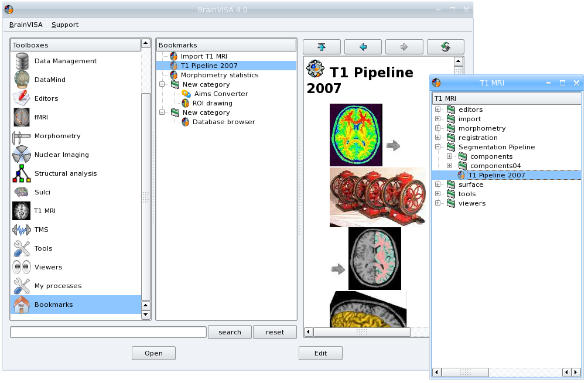Open the Viewers eyes icon
The height and width of the screenshot is (383, 588).
coord(22,267)
